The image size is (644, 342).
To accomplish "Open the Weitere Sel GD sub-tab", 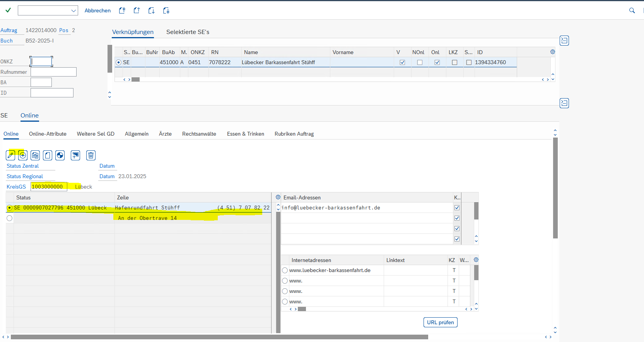I will pyautogui.click(x=96, y=134).
